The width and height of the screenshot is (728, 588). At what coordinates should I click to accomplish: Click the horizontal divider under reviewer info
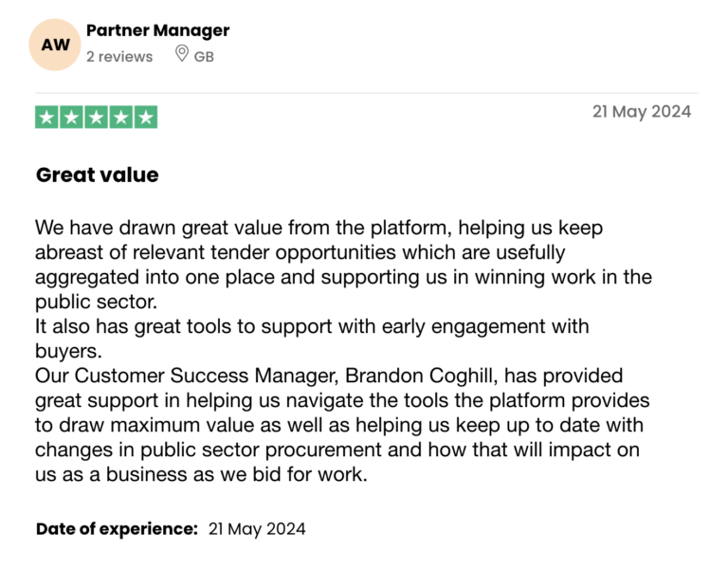point(367,93)
